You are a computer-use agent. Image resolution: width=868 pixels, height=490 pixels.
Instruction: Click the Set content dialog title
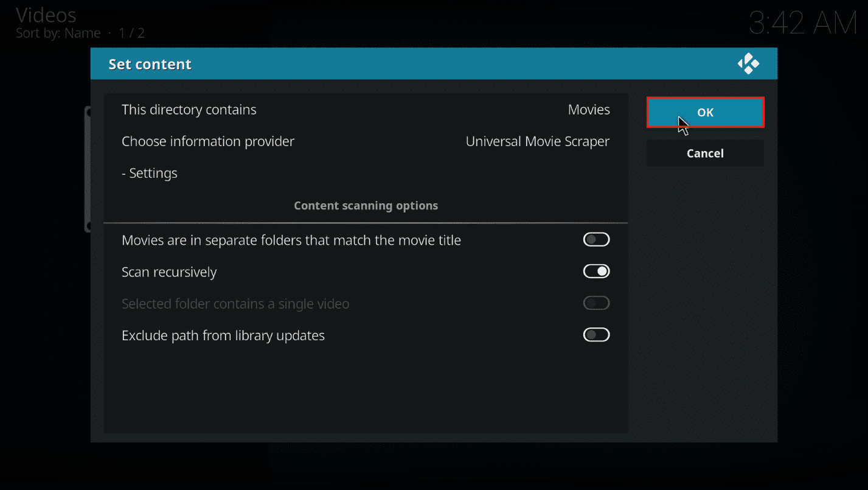pyautogui.click(x=150, y=64)
